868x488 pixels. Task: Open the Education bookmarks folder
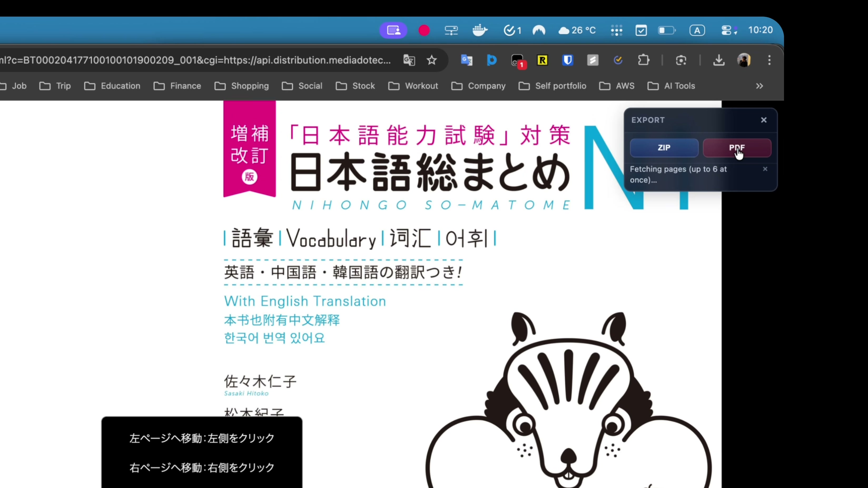tap(112, 86)
